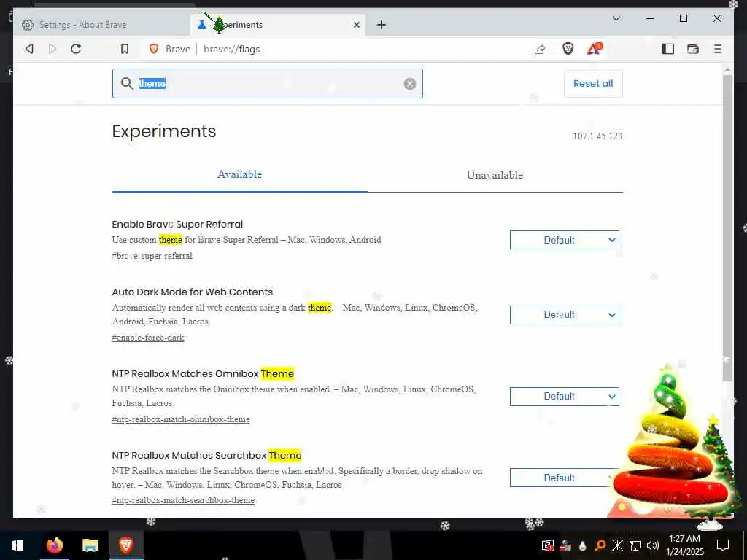Click the Reset all button
Image resolution: width=747 pixels, height=560 pixels.
[x=593, y=84]
